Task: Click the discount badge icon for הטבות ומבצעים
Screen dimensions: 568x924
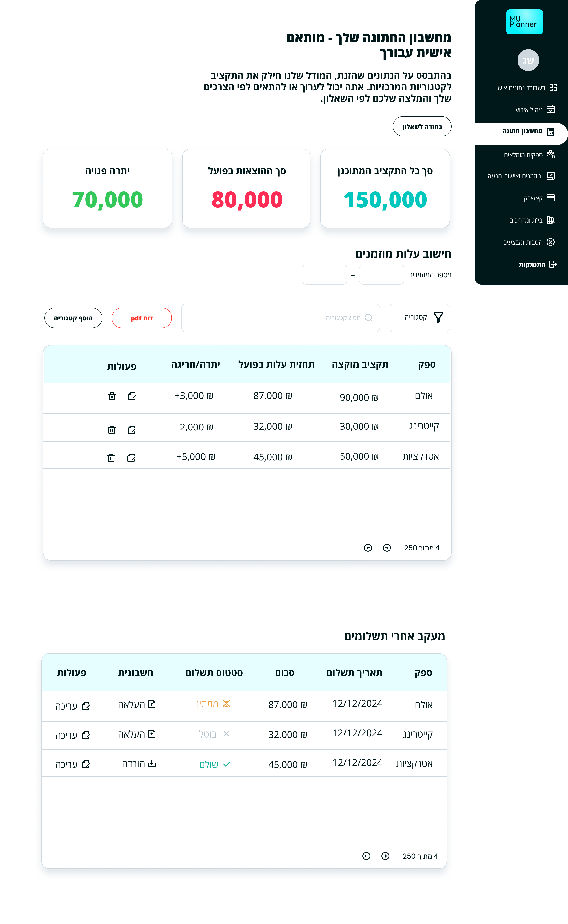Action: (x=551, y=242)
